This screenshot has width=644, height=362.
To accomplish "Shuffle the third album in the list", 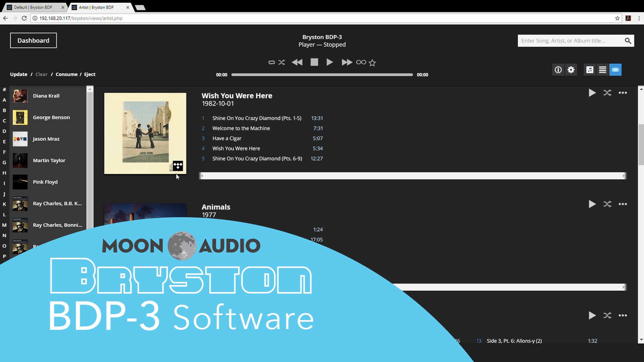I will tap(607, 315).
